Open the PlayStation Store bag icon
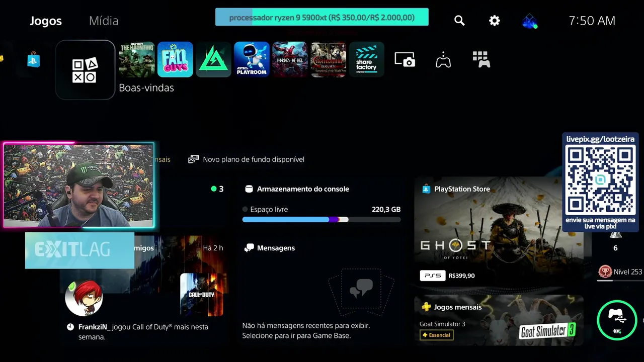This screenshot has width=644, height=362. pos(34,60)
